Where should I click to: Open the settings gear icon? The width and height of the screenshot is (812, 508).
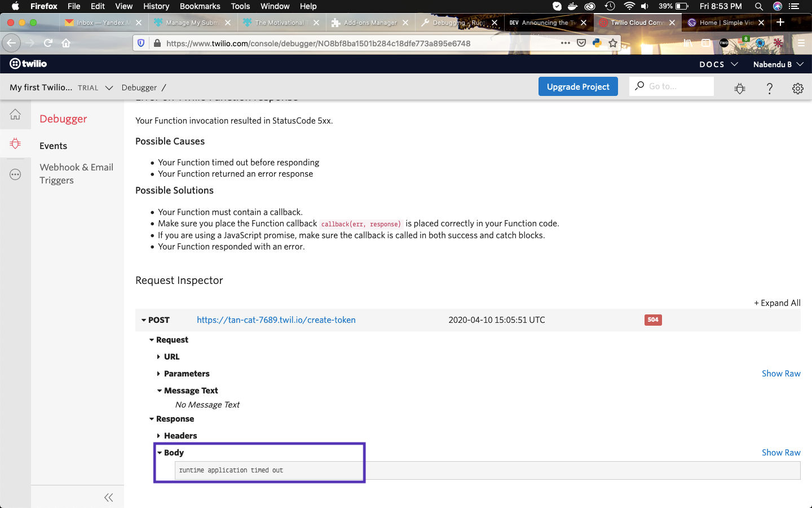[x=797, y=88]
